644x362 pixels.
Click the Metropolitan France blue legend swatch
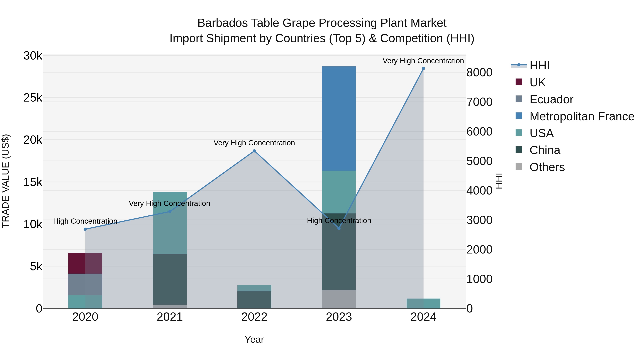tap(519, 116)
